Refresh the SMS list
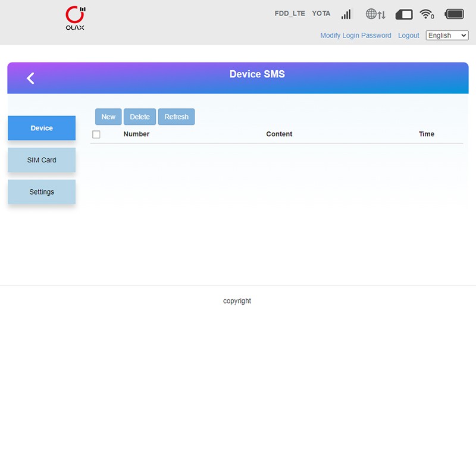 click(176, 117)
